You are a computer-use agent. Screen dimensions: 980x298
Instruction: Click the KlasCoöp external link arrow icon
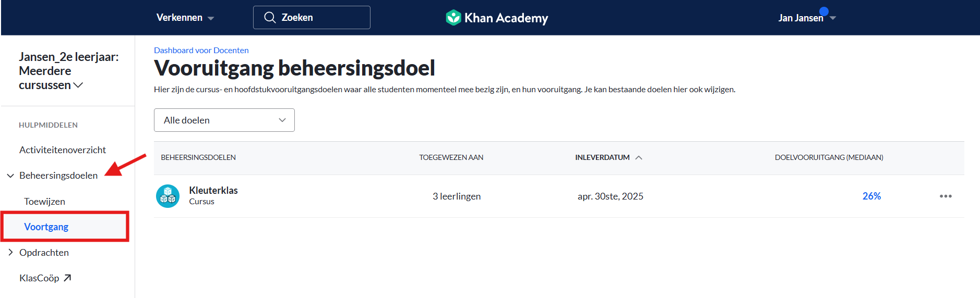point(67,278)
